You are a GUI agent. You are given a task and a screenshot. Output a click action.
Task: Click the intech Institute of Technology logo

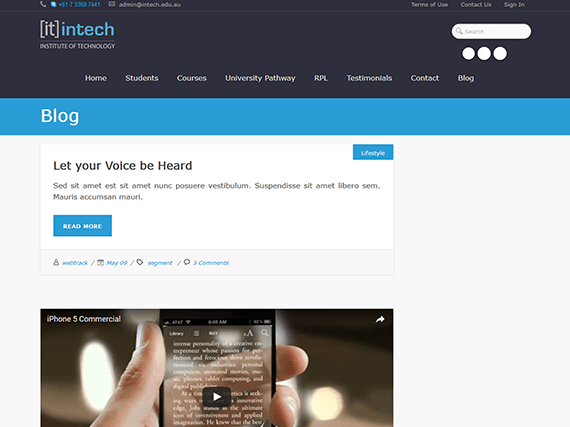point(77,35)
